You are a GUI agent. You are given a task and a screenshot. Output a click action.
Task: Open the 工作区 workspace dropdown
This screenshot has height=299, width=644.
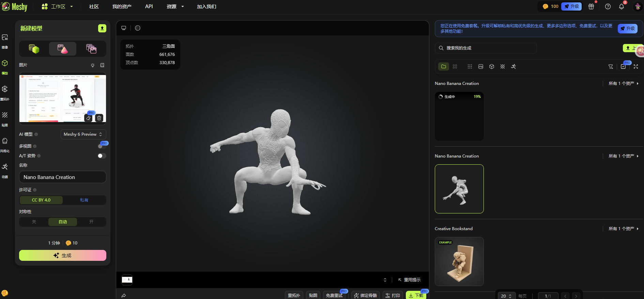coord(57,6)
